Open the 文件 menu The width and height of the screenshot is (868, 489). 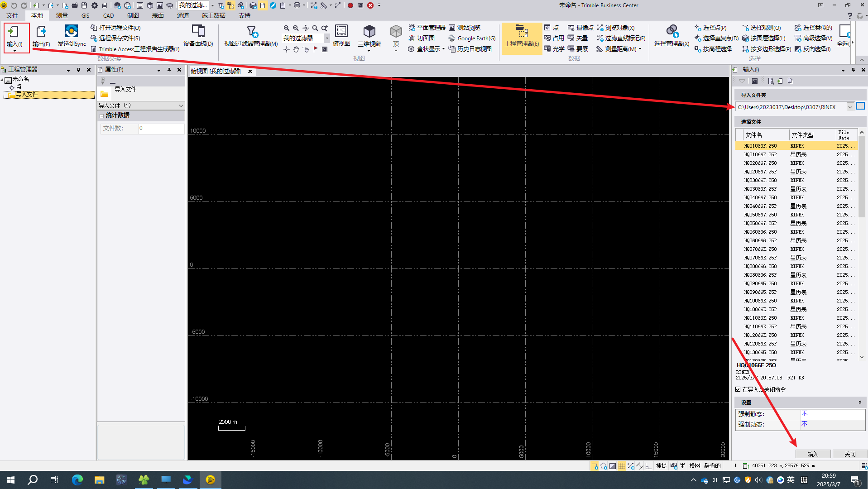point(12,15)
